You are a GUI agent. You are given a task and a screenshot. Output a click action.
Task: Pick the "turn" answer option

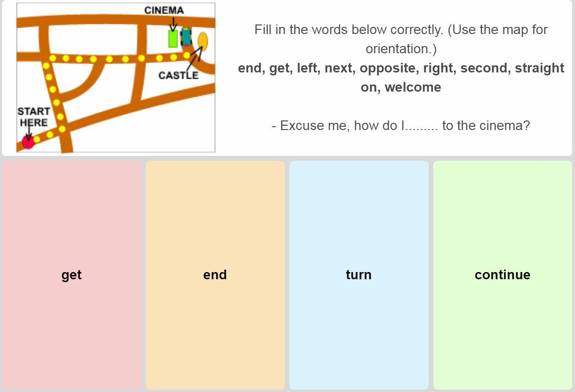(x=359, y=274)
